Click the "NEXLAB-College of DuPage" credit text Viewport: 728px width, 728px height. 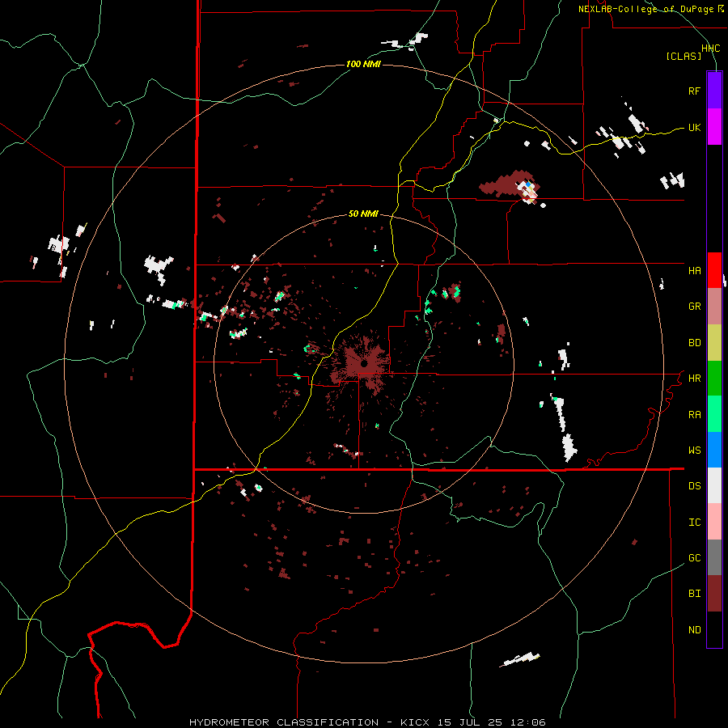click(645, 9)
